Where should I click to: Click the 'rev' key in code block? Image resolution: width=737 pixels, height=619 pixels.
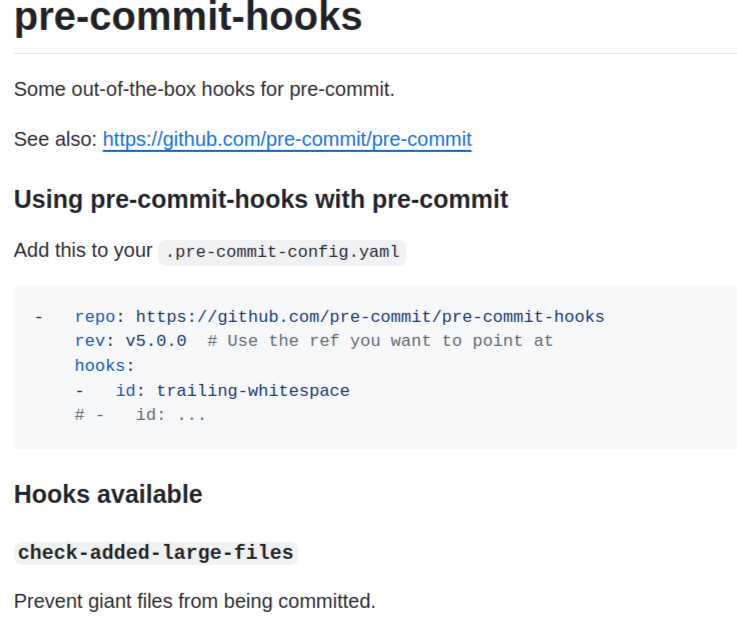click(90, 341)
